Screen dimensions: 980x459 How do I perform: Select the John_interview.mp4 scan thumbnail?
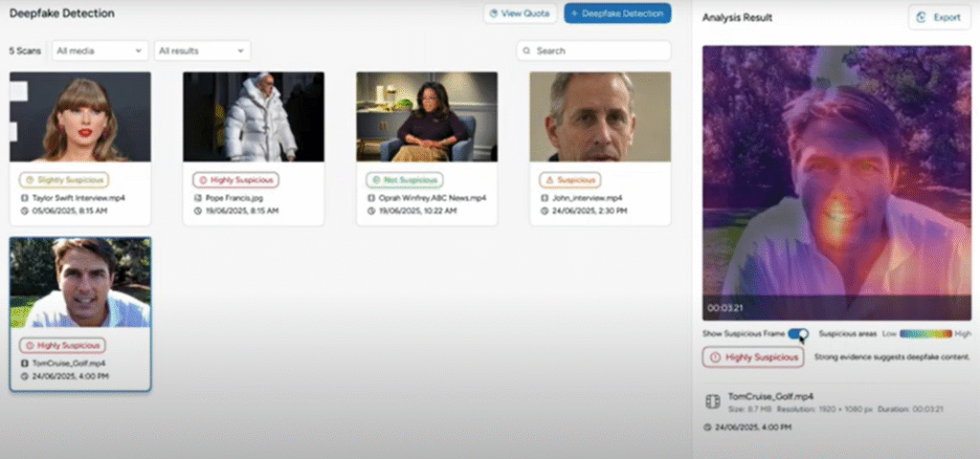click(600, 117)
